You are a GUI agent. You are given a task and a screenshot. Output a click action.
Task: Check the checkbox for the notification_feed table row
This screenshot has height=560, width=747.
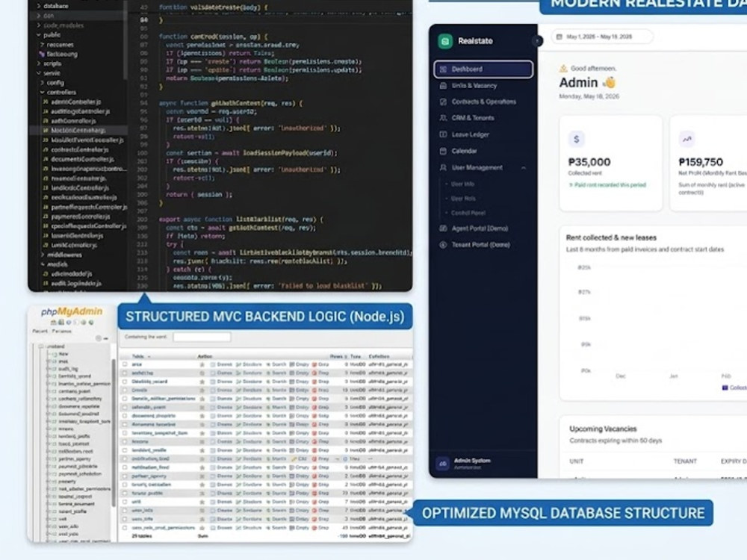pos(125,467)
